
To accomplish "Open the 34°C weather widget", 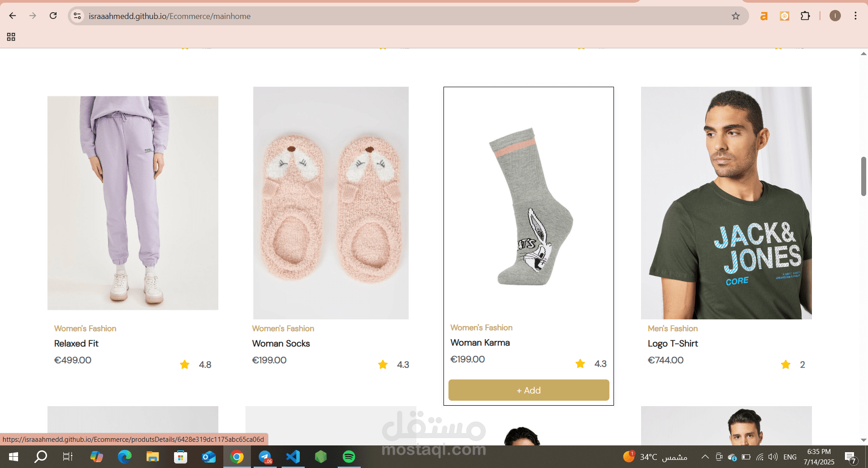I will pos(655,457).
